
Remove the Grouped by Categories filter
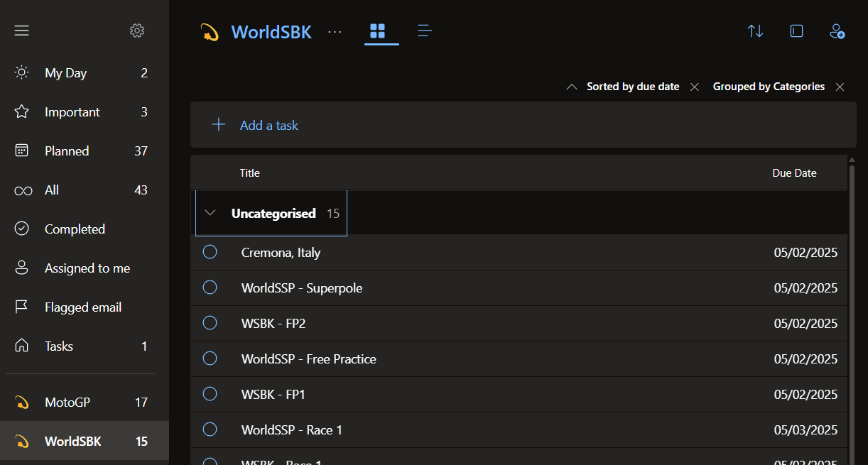point(840,86)
